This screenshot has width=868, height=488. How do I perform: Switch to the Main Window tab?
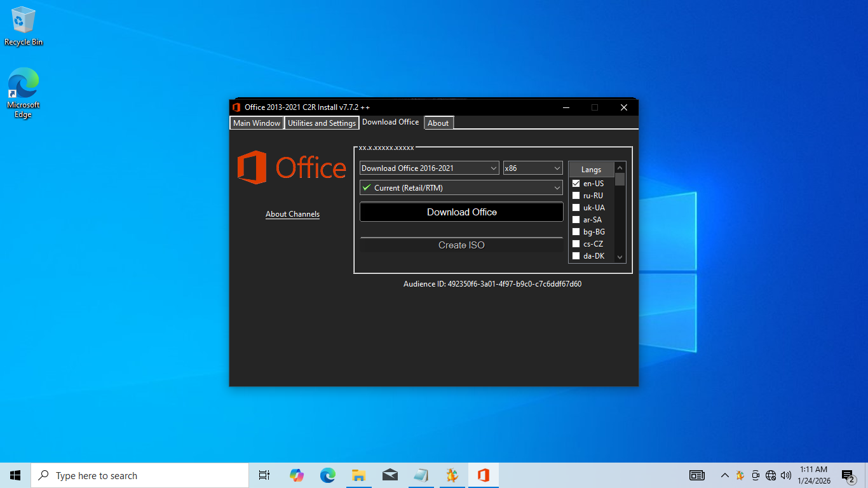tap(257, 123)
